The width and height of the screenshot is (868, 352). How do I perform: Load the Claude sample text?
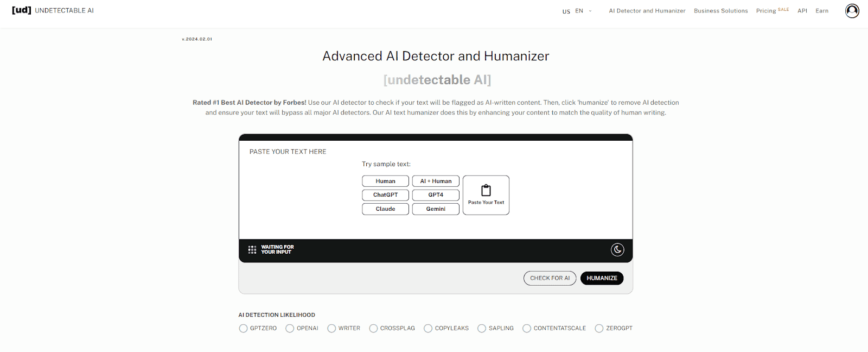tap(385, 209)
